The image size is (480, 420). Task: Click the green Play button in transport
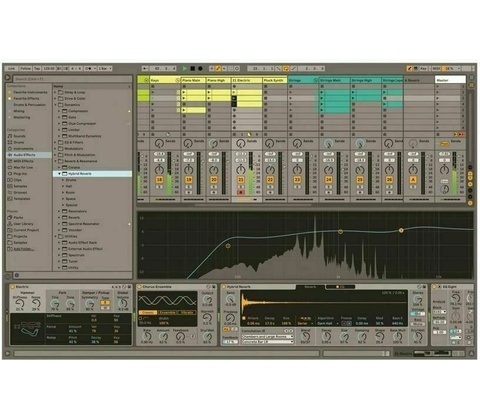click(x=185, y=68)
